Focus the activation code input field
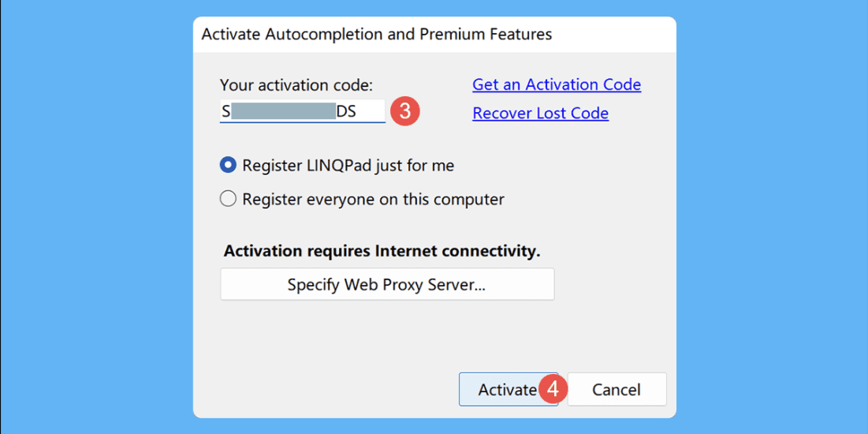This screenshot has width=868, height=434. tap(302, 111)
